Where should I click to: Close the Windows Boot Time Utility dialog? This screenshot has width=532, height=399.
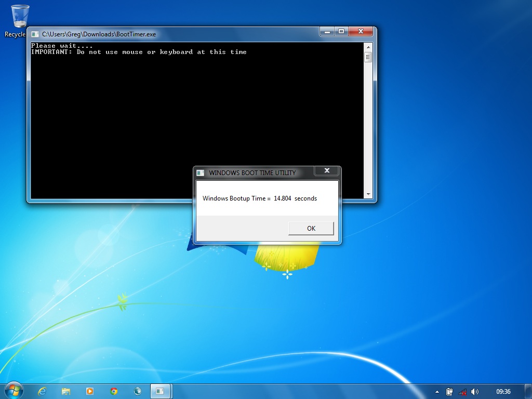click(x=327, y=170)
